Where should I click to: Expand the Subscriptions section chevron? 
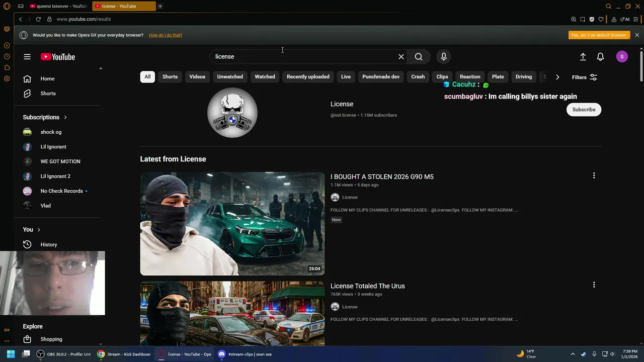(x=65, y=117)
